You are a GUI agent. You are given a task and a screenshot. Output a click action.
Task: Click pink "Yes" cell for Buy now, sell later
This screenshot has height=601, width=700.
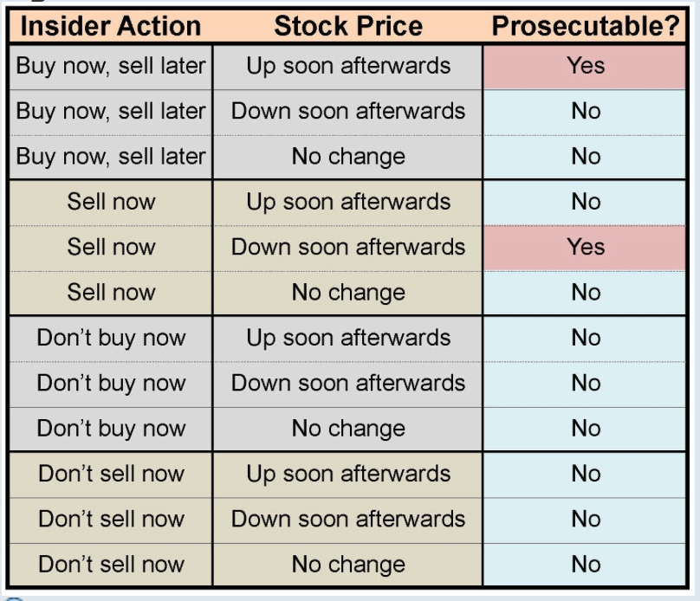(x=586, y=66)
